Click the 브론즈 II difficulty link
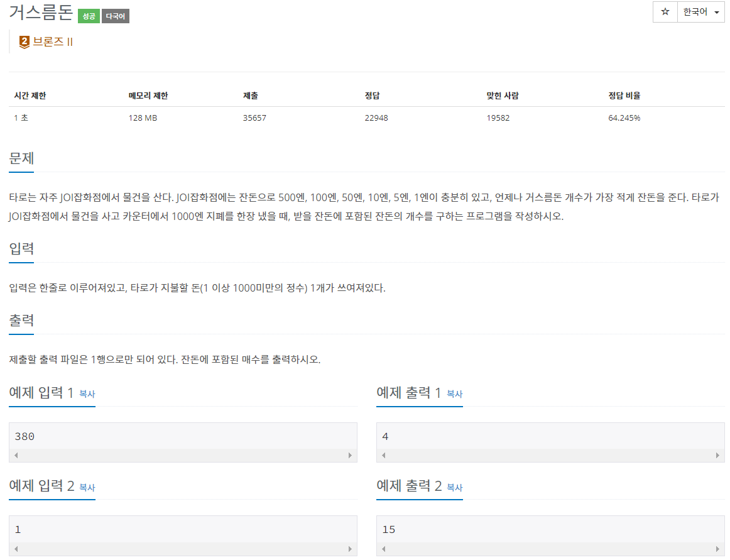 [x=53, y=41]
